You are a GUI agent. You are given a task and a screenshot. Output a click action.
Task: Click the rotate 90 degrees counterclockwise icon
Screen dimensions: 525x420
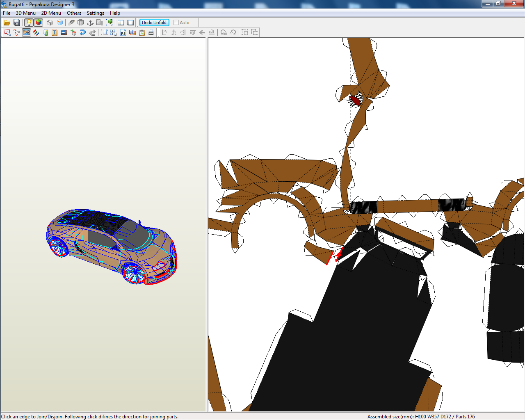pos(224,32)
